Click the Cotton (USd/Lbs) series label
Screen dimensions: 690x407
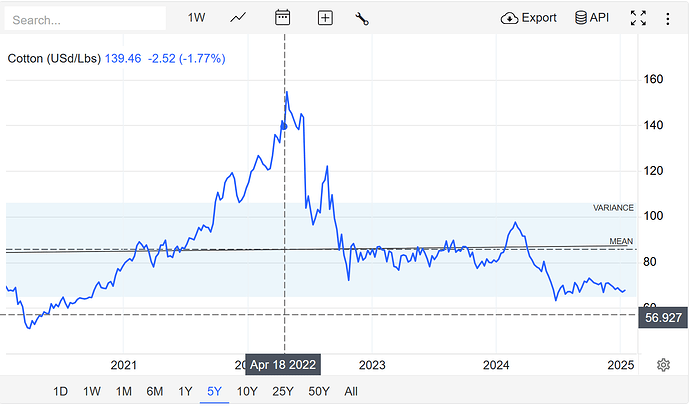[54, 59]
